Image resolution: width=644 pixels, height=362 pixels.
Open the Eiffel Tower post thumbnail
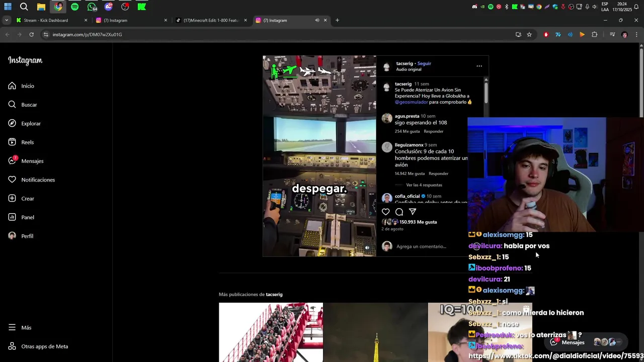(375, 332)
